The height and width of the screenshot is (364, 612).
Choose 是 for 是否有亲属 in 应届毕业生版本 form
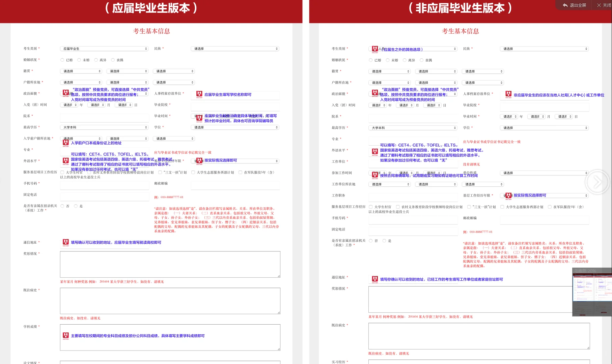point(76,206)
